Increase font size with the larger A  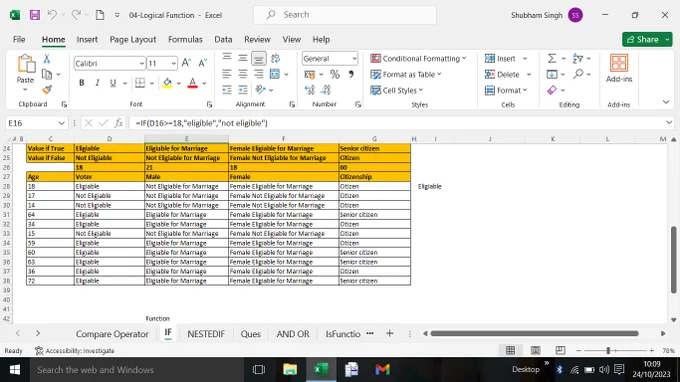186,63
